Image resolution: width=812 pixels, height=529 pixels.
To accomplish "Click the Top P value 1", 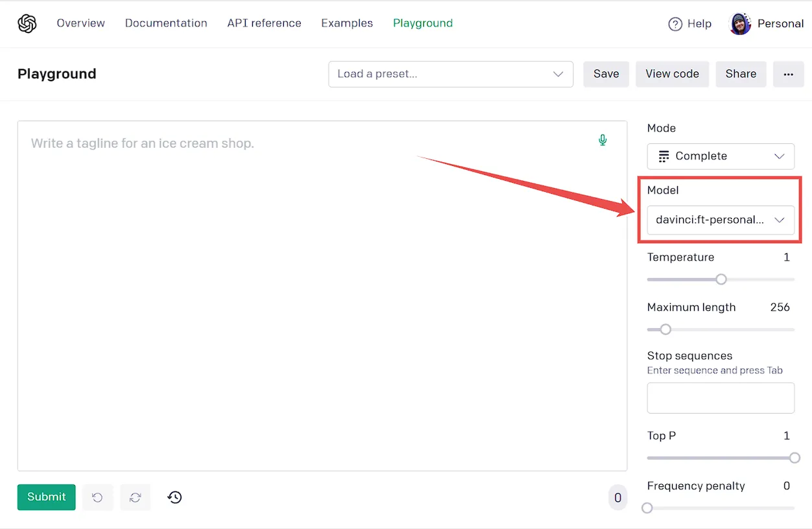I will (x=787, y=436).
